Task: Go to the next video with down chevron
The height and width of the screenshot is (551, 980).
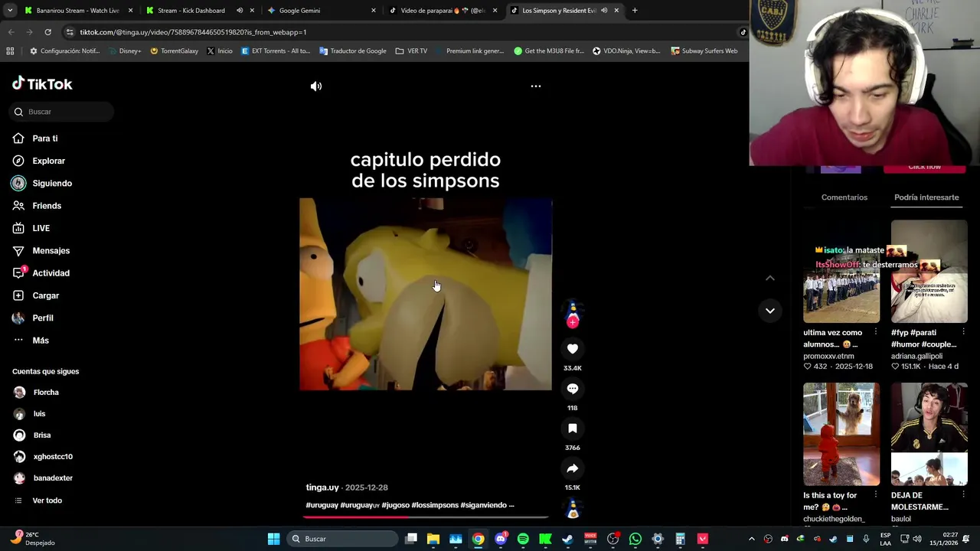Action: (770, 311)
